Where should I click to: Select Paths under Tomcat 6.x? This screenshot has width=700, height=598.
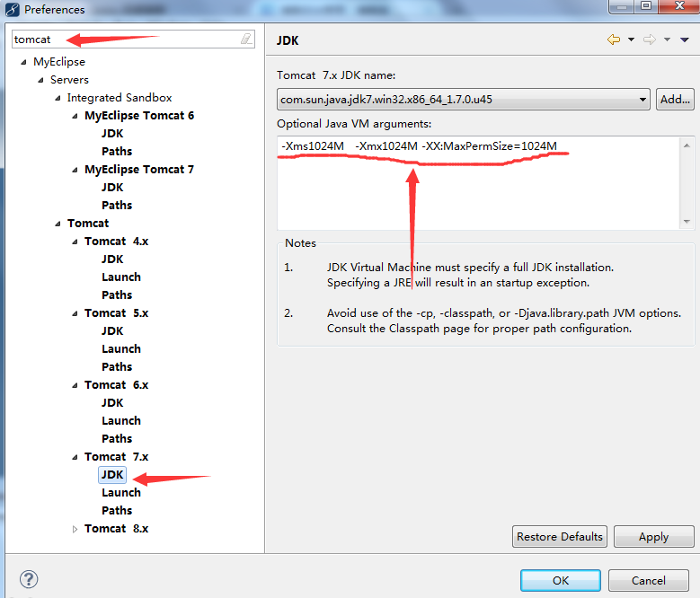click(x=117, y=438)
